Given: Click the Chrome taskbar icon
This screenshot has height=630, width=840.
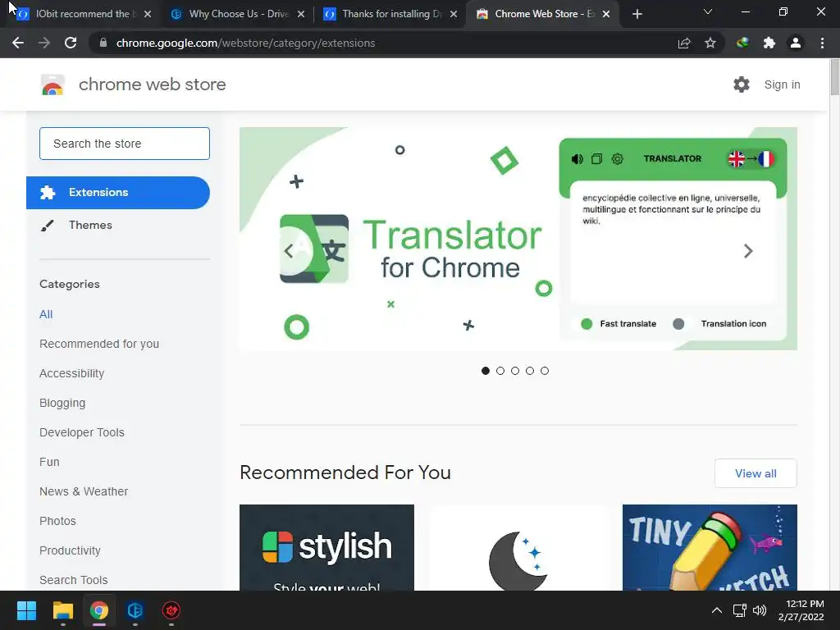Looking at the screenshot, I should pyautogui.click(x=99, y=610).
